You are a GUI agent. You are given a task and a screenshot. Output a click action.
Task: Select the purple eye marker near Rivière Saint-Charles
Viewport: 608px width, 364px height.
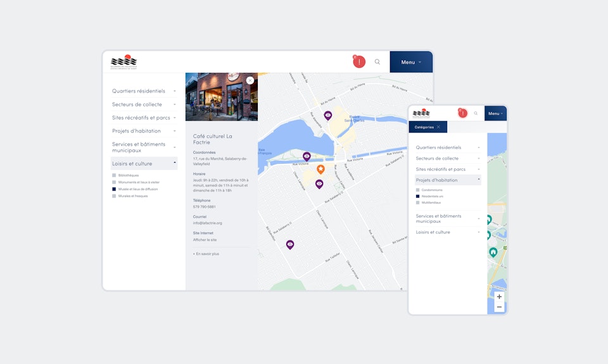(327, 115)
